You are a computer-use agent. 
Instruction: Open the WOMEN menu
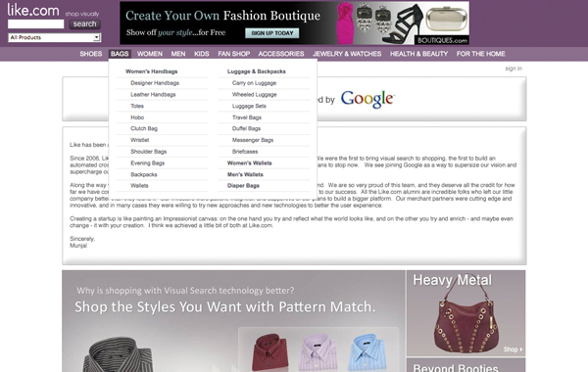pos(150,54)
